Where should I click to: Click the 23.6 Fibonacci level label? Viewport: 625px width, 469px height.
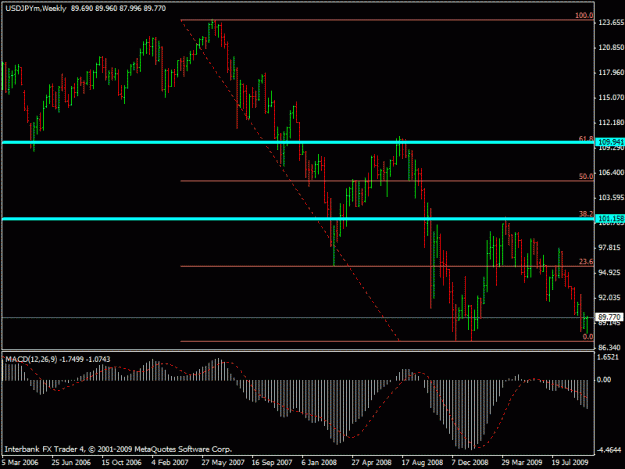point(586,262)
